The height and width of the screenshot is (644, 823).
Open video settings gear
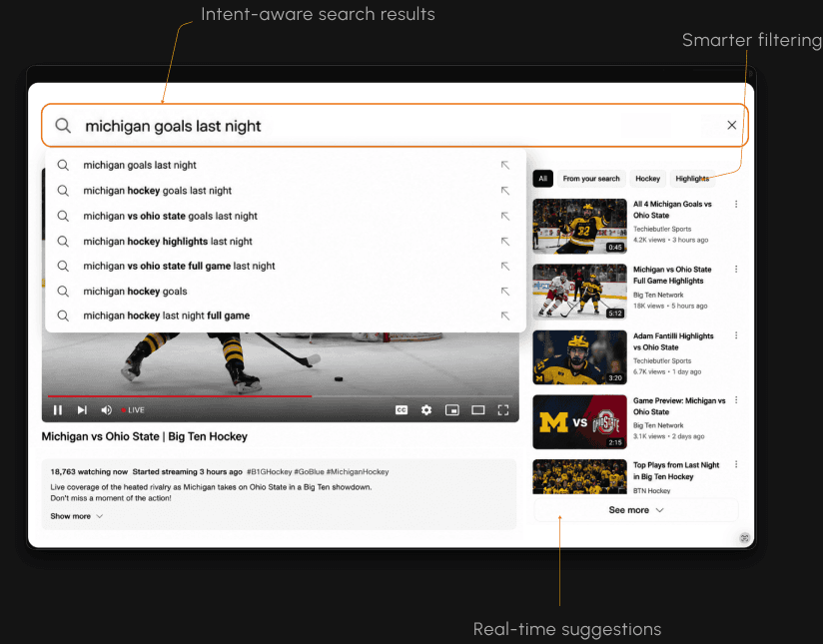426,410
